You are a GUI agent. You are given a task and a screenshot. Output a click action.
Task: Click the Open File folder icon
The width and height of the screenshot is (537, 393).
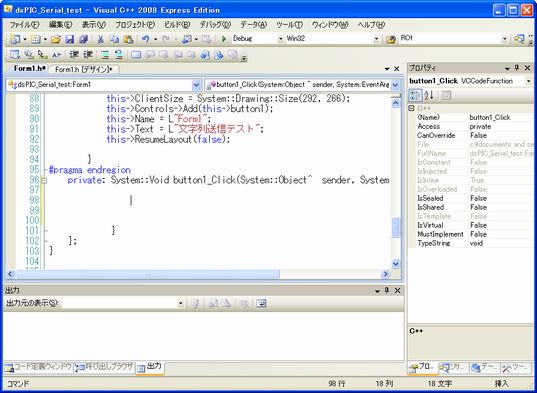[56, 39]
